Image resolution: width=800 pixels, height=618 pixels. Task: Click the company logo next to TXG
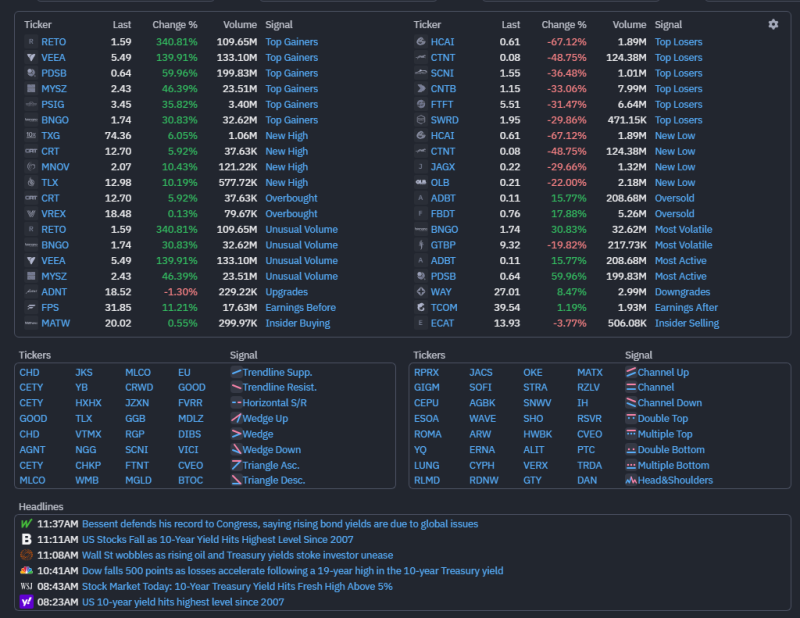[31, 136]
